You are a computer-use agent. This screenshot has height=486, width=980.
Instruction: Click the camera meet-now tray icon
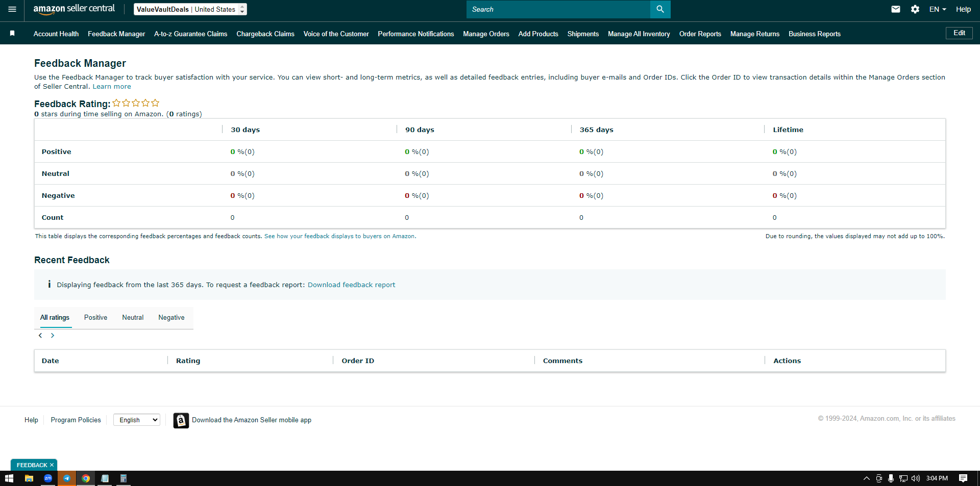point(879,478)
